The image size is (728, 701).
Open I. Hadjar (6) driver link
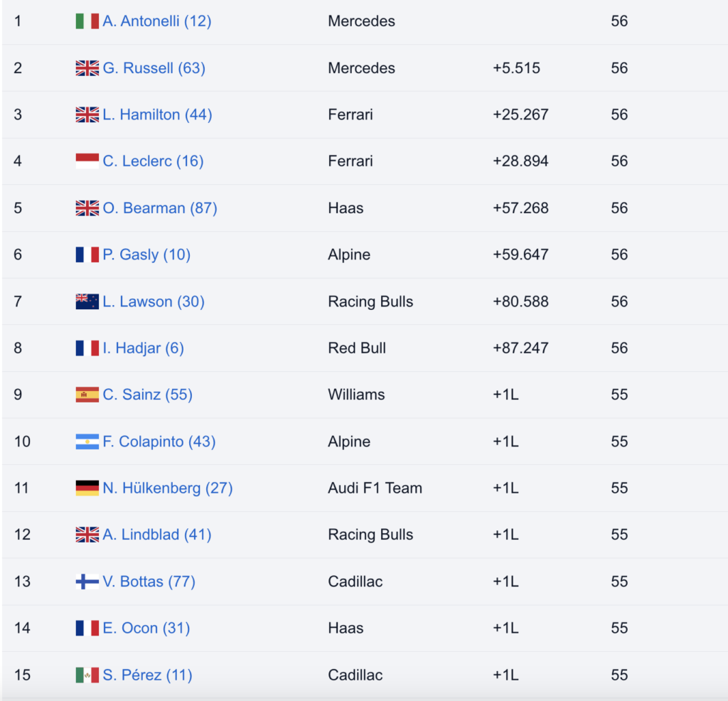coord(143,348)
